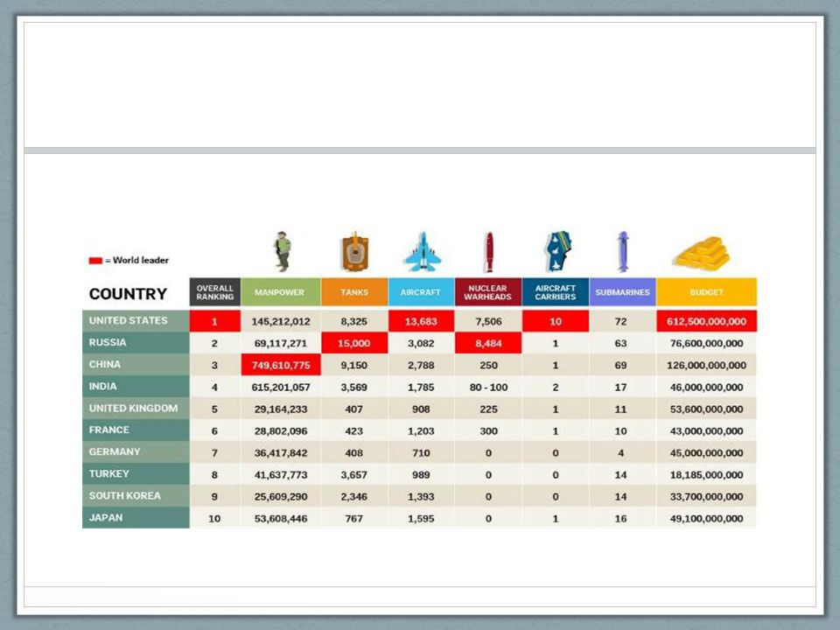Click India's manpower value 615,201,057
The height and width of the screenshot is (630, 840).
tap(281, 388)
